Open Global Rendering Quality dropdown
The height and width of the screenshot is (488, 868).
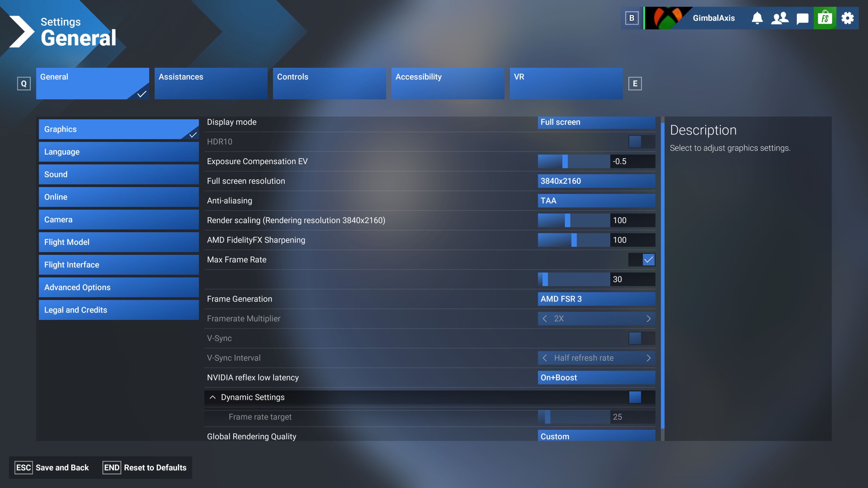596,435
